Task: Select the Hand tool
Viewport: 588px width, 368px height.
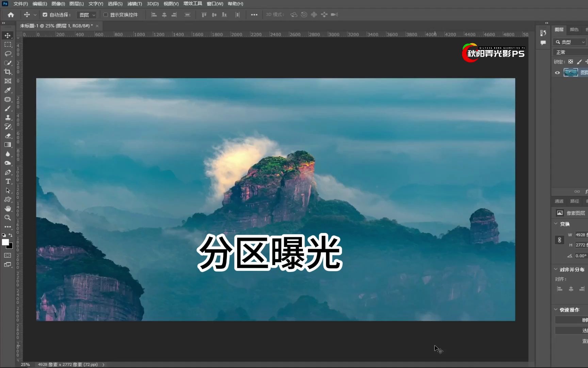Action: tap(8, 209)
